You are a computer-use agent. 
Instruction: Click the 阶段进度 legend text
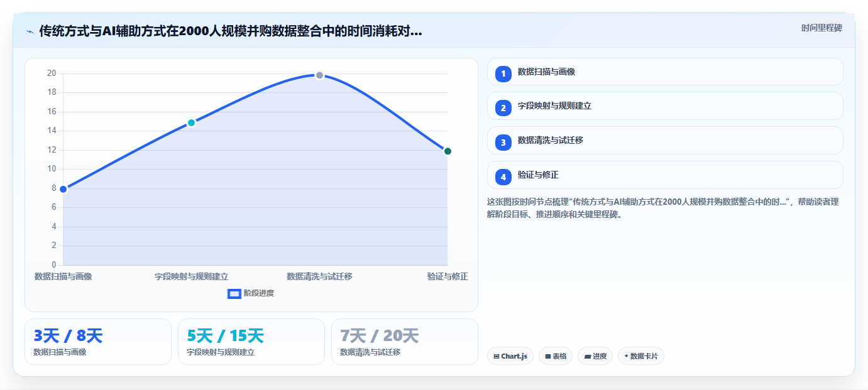tap(259, 293)
